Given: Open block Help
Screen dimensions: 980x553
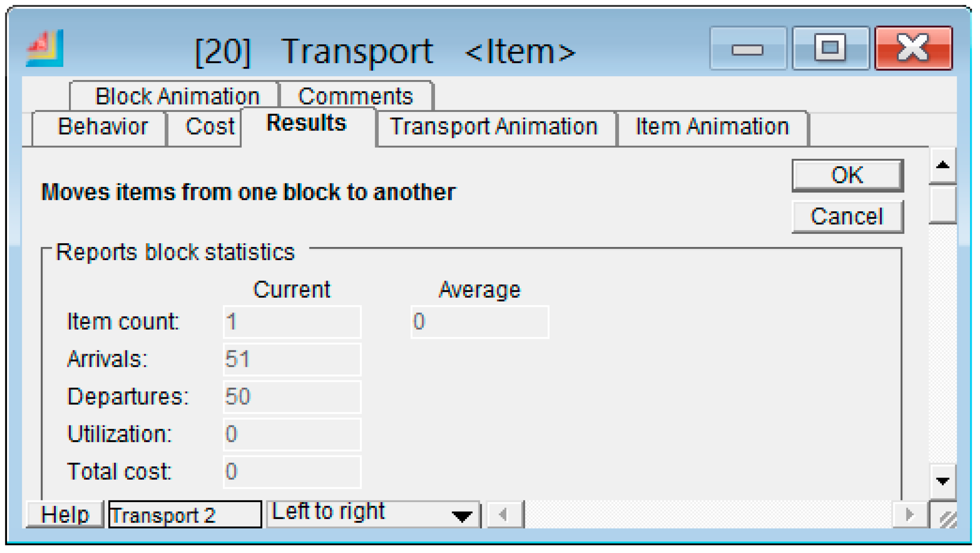Looking at the screenshot, I should click(x=65, y=514).
